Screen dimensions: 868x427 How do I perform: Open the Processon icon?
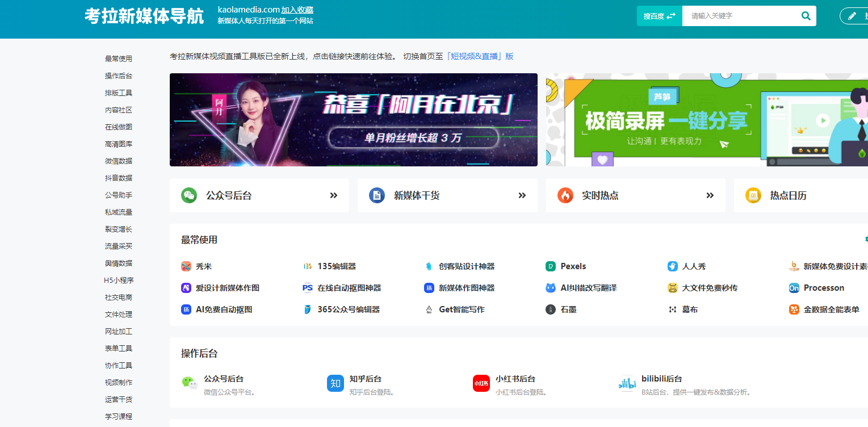click(x=795, y=287)
